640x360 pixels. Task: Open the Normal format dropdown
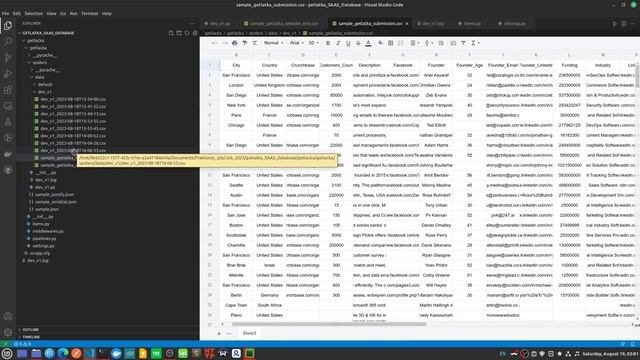[x=273, y=43]
